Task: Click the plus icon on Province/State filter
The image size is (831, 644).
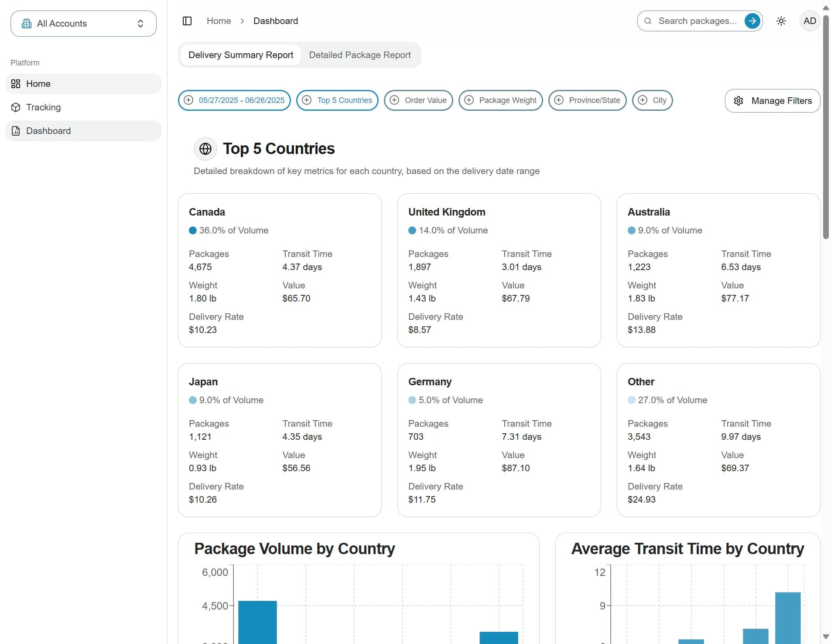Action: click(559, 100)
